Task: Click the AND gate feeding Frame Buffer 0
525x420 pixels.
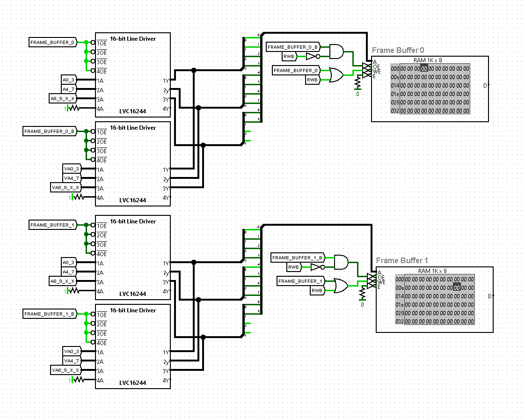Action: [336, 52]
